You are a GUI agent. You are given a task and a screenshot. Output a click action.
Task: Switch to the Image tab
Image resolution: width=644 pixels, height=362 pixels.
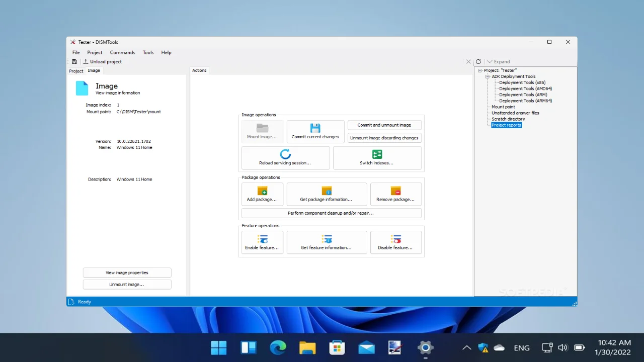pos(94,70)
